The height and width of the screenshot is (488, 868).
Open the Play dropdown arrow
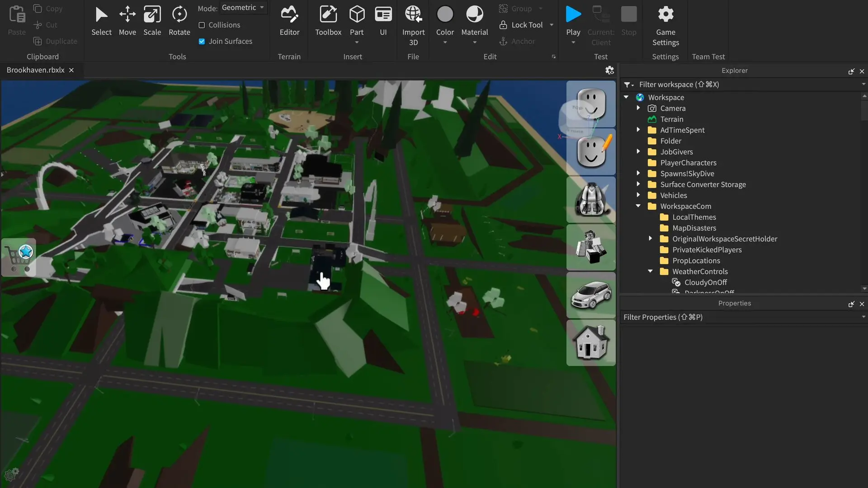pyautogui.click(x=573, y=42)
